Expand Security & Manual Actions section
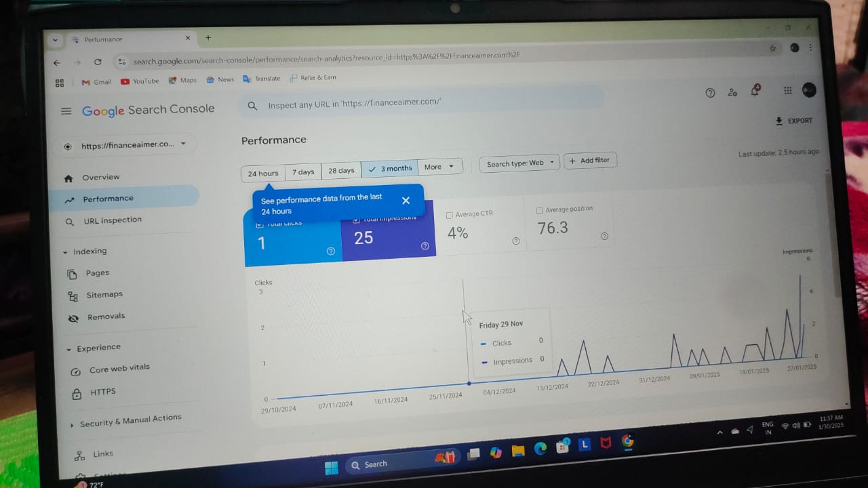The width and height of the screenshot is (868, 488). pyautogui.click(x=72, y=425)
